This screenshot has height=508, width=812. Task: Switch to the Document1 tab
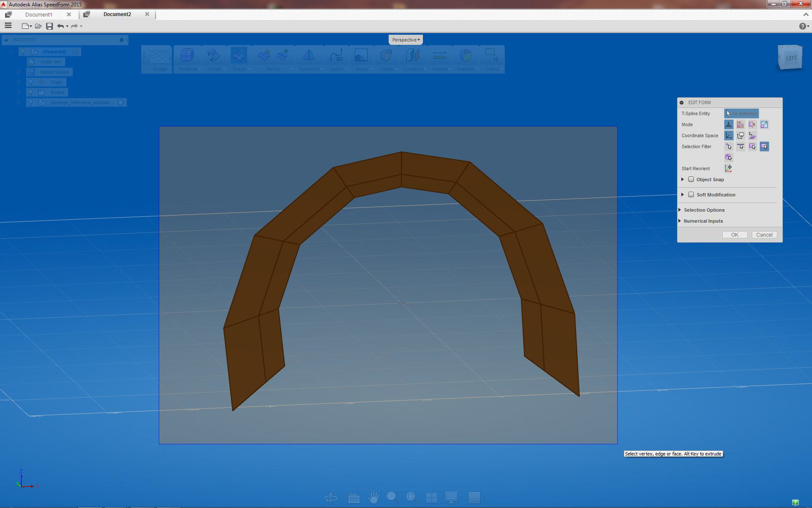tap(38, 14)
